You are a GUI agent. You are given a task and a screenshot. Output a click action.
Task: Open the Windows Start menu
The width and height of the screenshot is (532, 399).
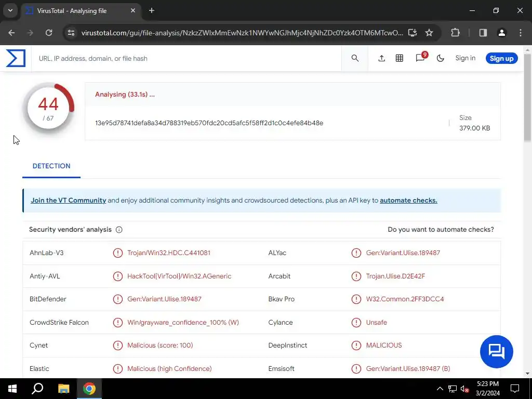[x=12, y=389]
